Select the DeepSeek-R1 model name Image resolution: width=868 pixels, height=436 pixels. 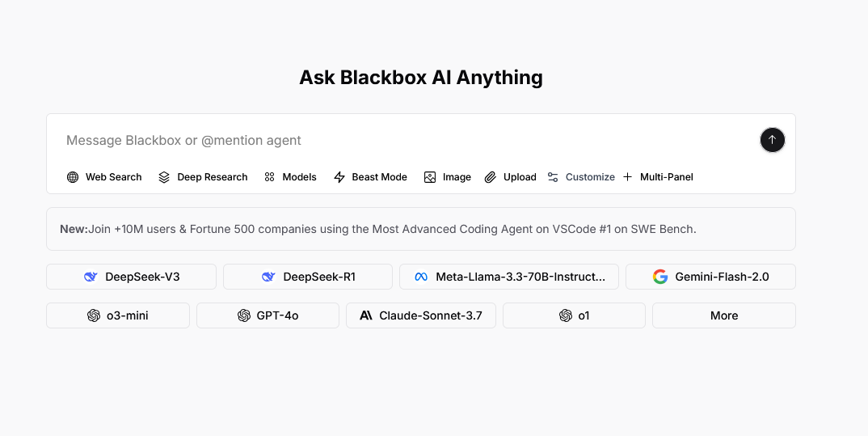319,277
